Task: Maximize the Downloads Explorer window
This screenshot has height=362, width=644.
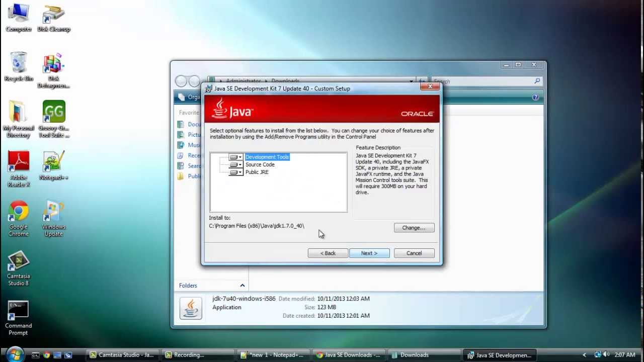Action: click(x=518, y=65)
